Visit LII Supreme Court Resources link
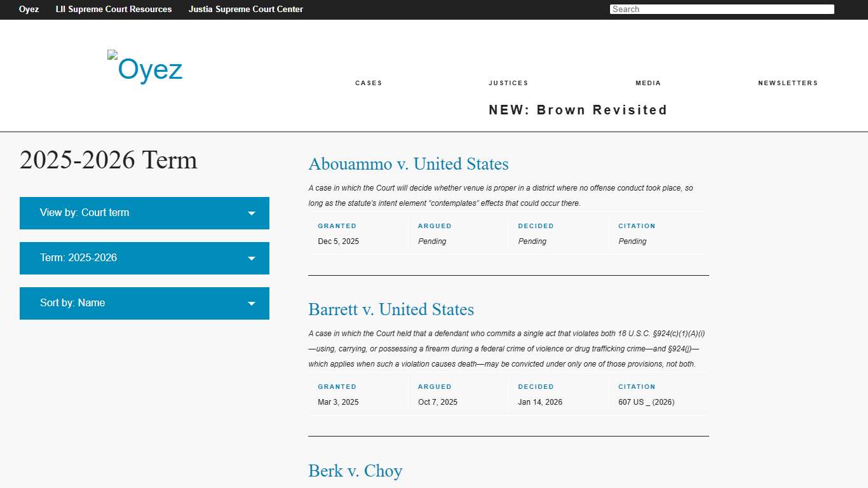The image size is (868, 488). pos(114,10)
